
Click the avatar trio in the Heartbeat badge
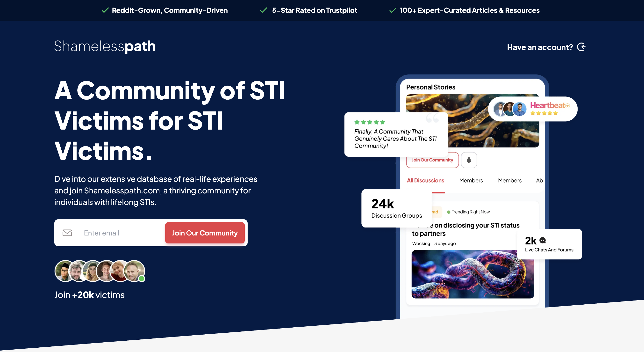(510, 109)
